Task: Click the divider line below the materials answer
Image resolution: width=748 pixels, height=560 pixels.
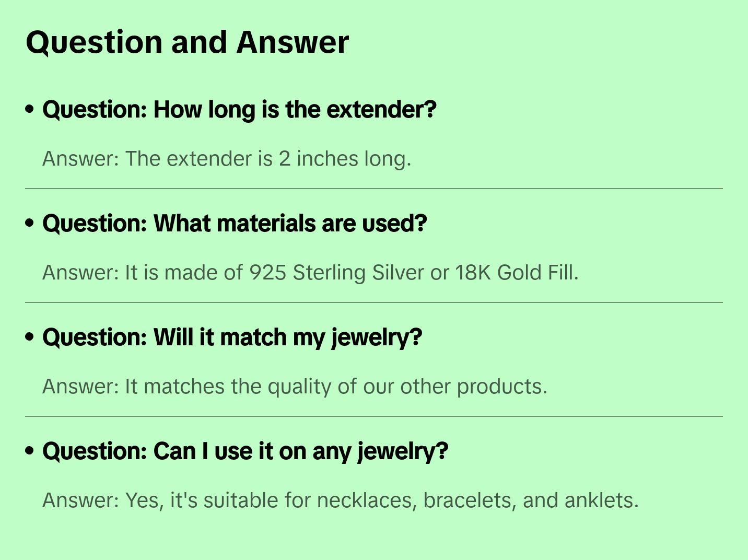Action: 374,302
